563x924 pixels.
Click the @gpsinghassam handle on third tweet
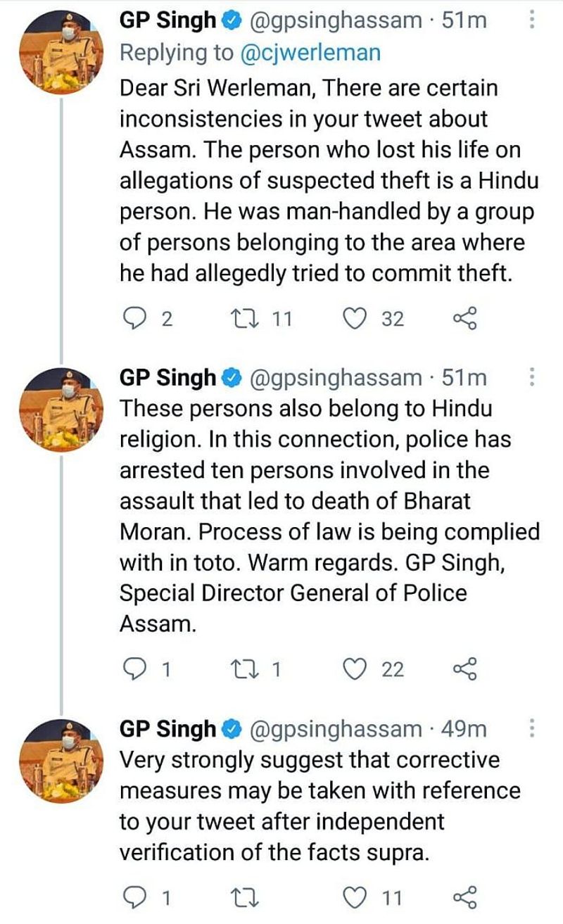(x=334, y=729)
